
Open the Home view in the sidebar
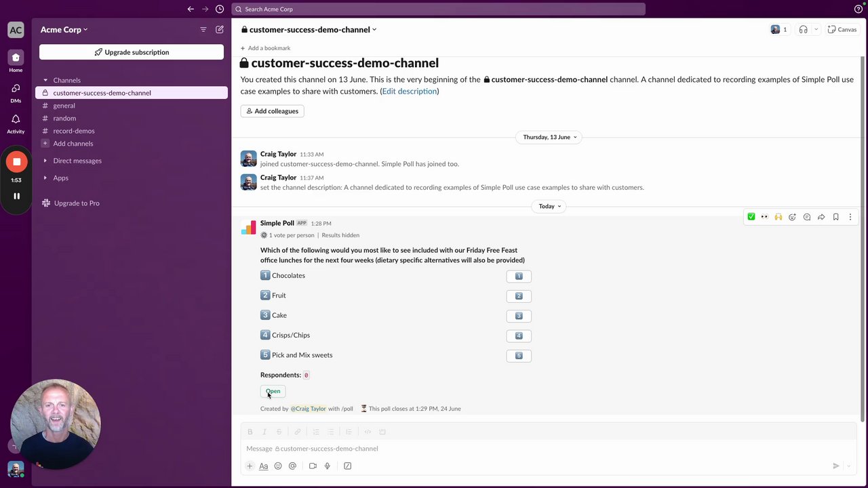(16, 61)
